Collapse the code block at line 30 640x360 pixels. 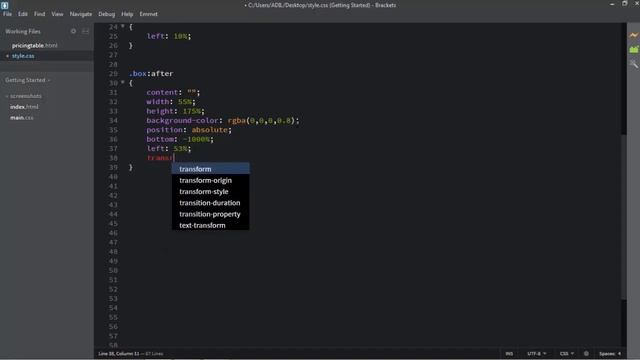[122, 82]
